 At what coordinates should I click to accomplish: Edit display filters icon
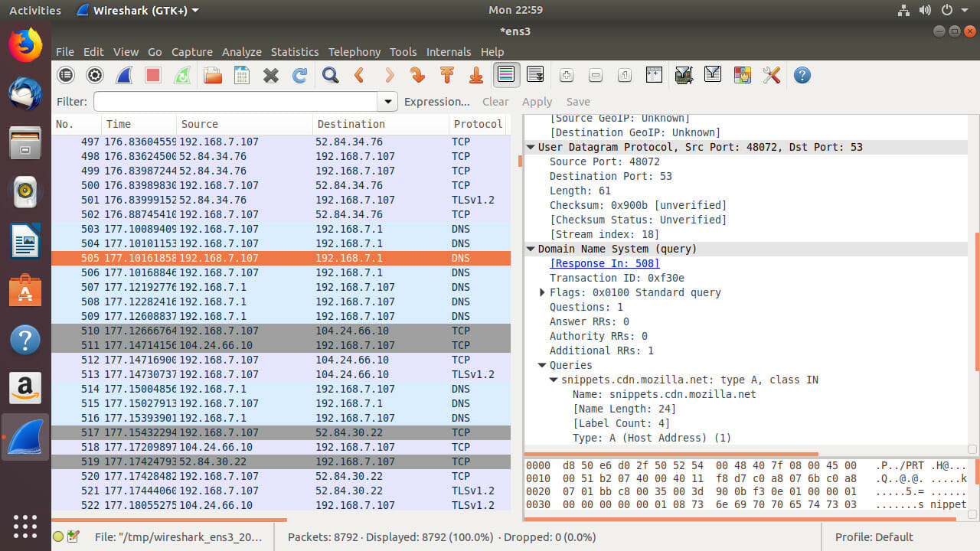(713, 75)
